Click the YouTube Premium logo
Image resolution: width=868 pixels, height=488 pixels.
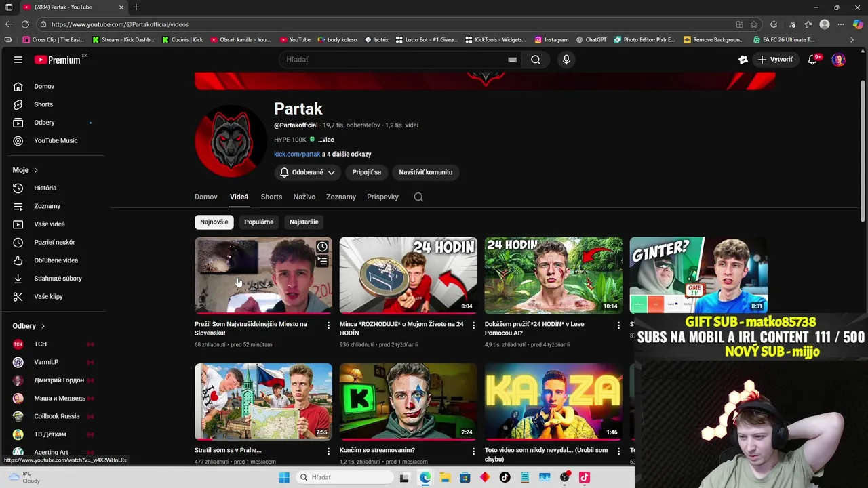tap(57, 60)
